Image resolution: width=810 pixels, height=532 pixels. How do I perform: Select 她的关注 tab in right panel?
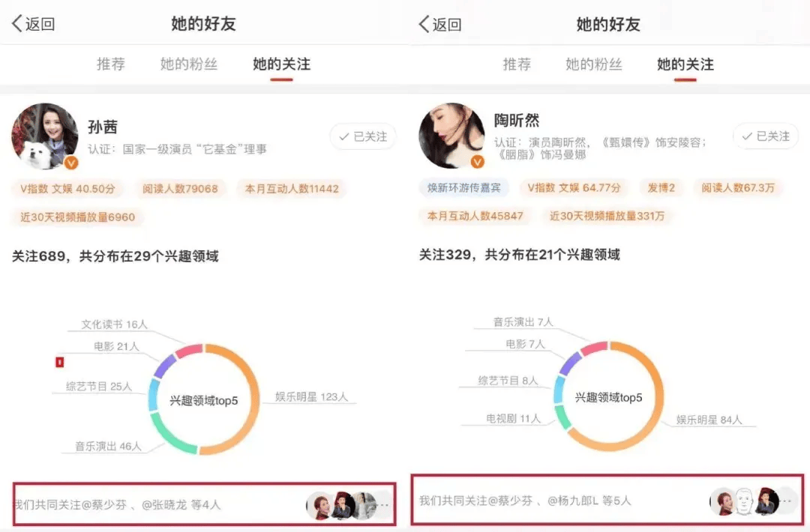point(685,64)
